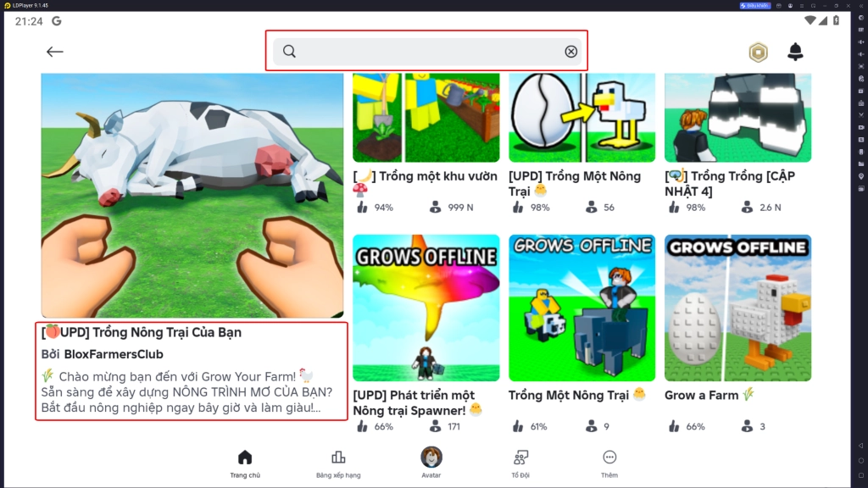This screenshot has width=868, height=488.
Task: Open LDPlayer shared folder icon
Action: click(861, 164)
